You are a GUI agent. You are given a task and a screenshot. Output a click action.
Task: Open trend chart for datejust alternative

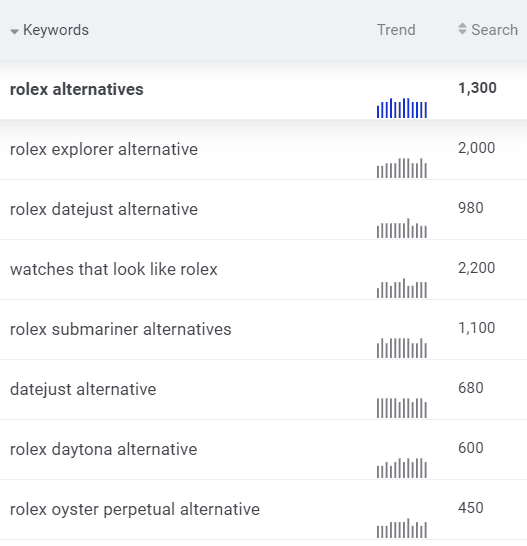[402, 408]
